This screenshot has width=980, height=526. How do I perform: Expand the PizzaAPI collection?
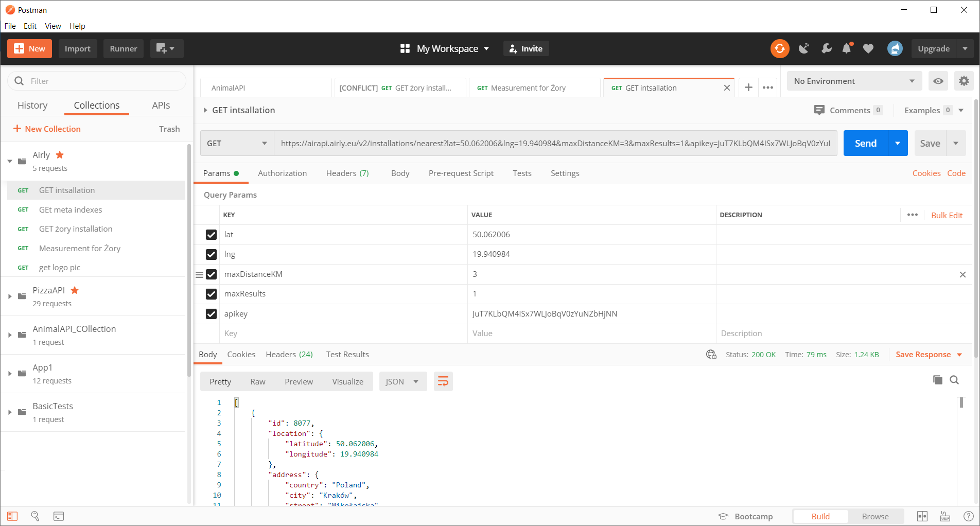(x=10, y=296)
